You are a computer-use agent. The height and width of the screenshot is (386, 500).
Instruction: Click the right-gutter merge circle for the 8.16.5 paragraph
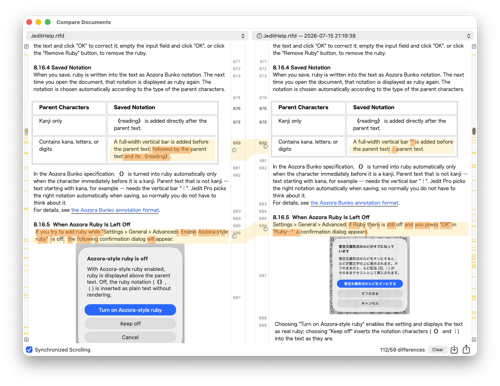click(x=266, y=229)
